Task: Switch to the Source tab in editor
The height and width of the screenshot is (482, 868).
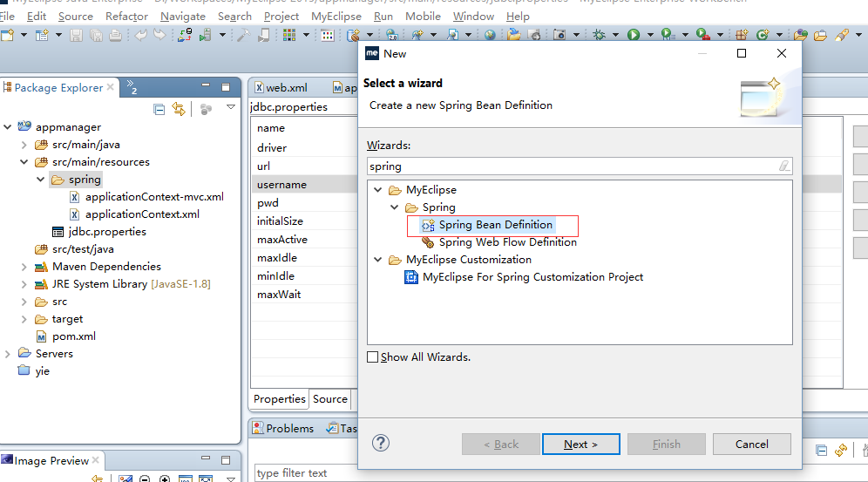Action: click(330, 398)
